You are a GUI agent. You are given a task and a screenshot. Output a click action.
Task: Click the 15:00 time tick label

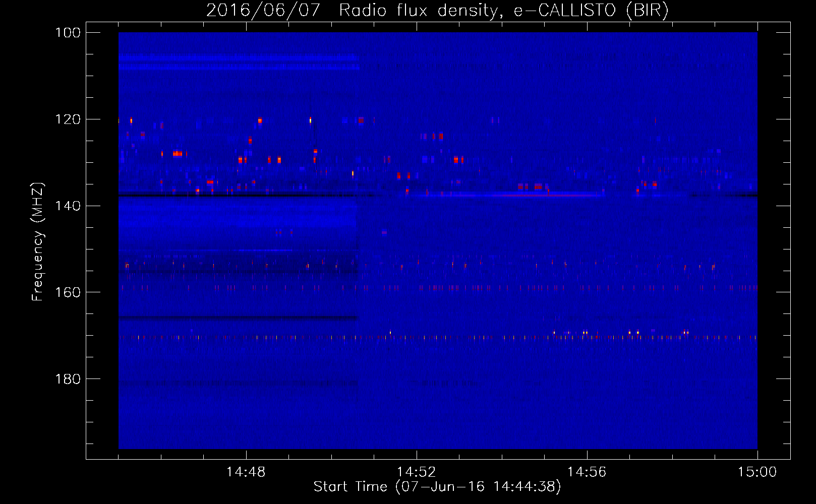(x=757, y=472)
